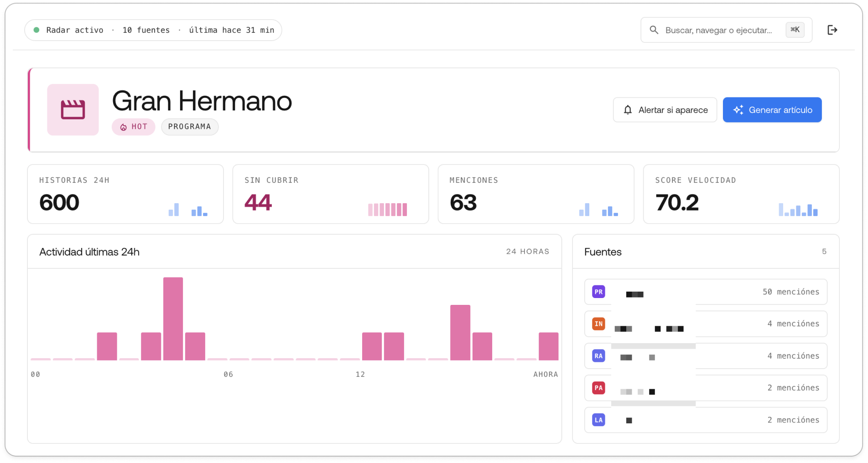
Task: Click the PR source badge
Action: pyautogui.click(x=598, y=292)
